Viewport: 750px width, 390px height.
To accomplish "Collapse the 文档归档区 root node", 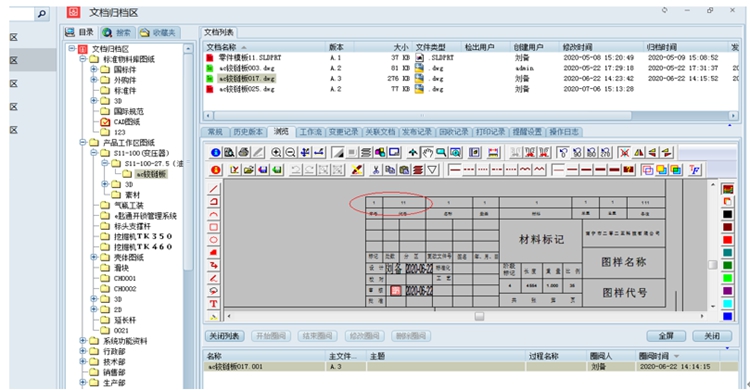I will tap(72, 48).
